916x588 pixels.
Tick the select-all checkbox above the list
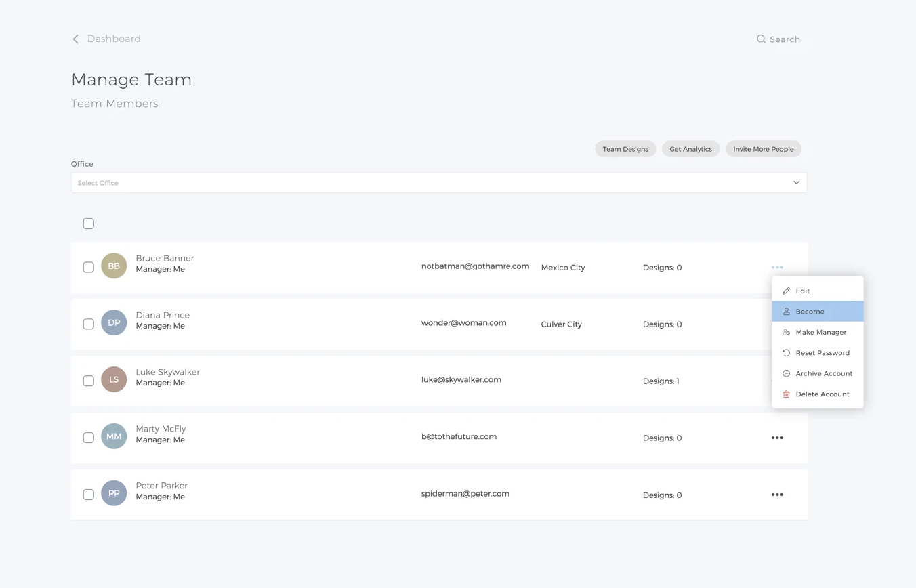(89, 224)
